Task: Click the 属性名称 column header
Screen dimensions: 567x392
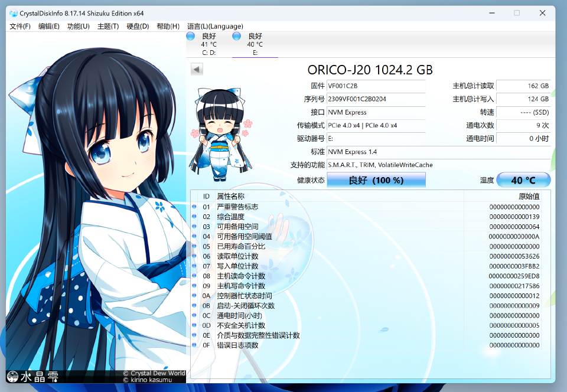Action: pyautogui.click(x=231, y=196)
